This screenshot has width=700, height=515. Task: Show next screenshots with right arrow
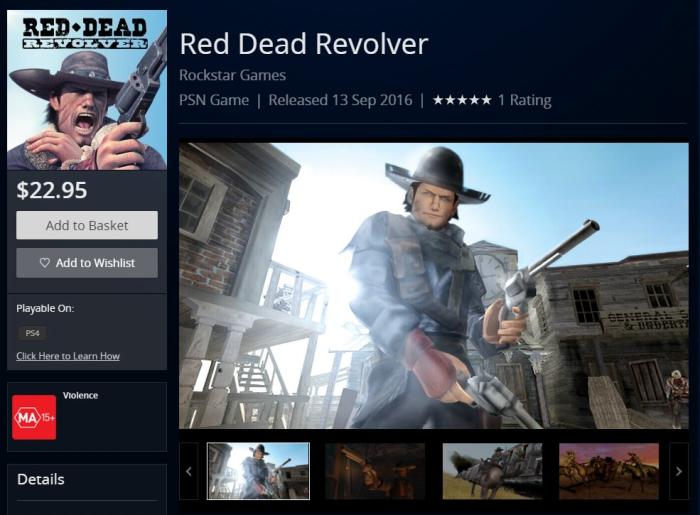pos(679,471)
